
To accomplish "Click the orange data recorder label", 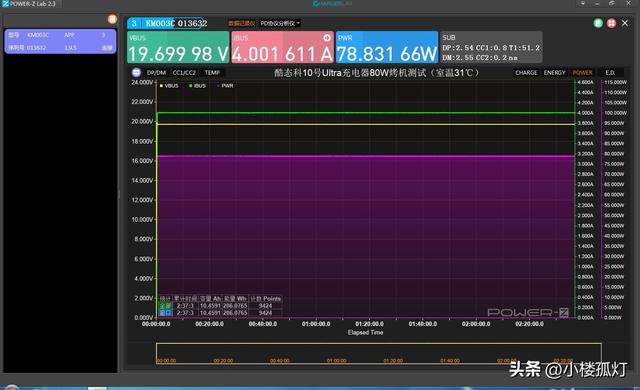I will [242, 23].
